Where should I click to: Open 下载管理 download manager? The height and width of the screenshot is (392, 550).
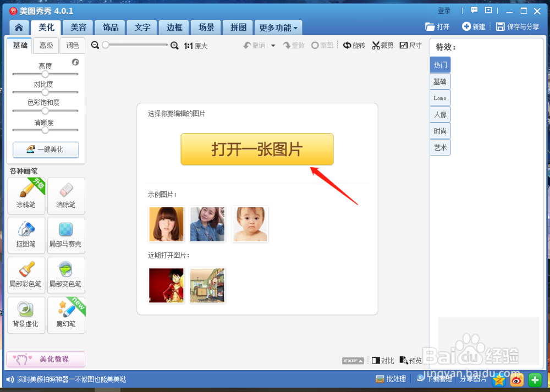point(435,379)
